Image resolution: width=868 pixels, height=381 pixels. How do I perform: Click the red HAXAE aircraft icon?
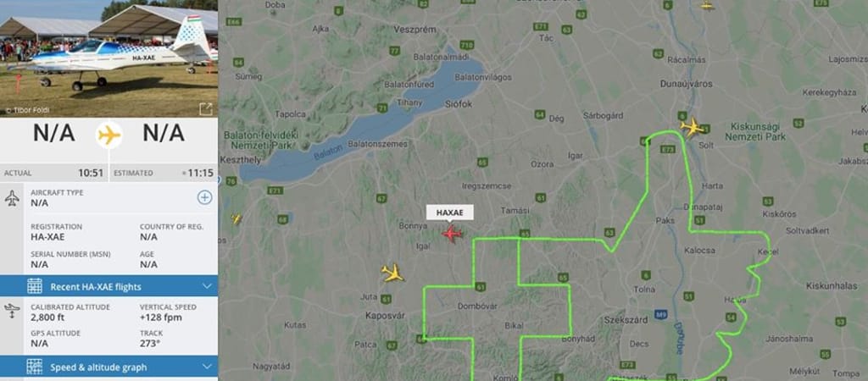click(x=452, y=234)
